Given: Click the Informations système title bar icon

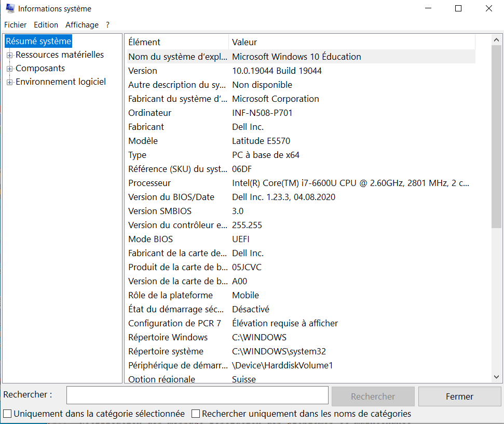Looking at the screenshot, I should [x=10, y=8].
